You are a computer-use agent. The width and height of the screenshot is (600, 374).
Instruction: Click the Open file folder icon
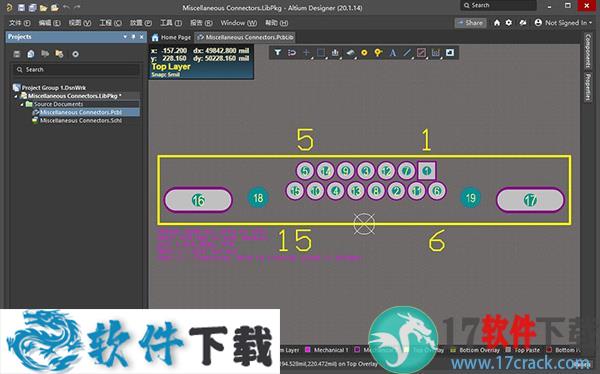(44, 8)
